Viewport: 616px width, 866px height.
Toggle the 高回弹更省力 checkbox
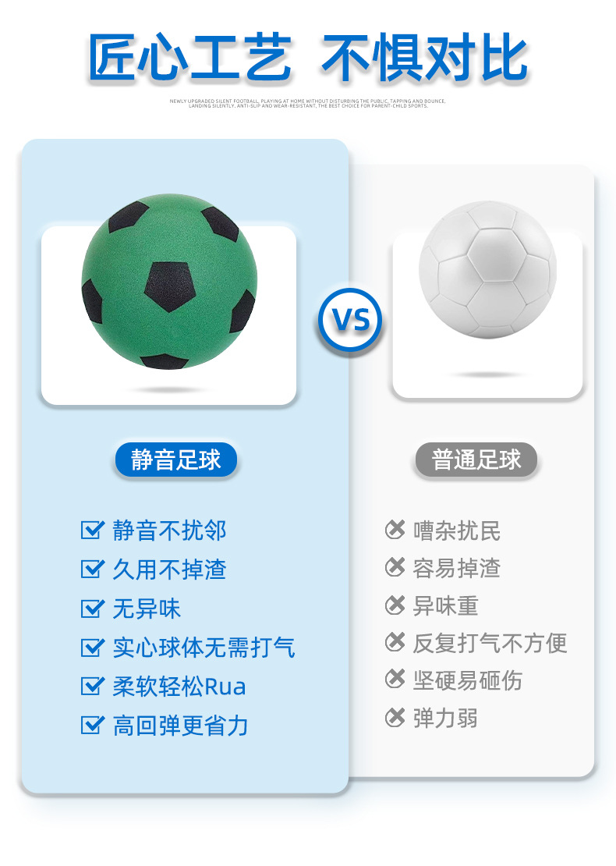point(92,726)
